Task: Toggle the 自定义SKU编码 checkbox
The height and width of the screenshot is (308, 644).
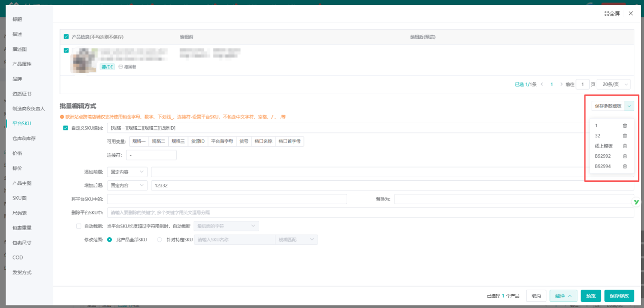Action: pos(66,128)
